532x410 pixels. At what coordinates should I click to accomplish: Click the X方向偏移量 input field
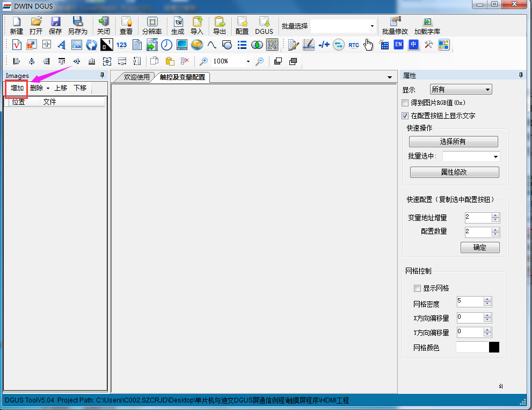point(470,317)
